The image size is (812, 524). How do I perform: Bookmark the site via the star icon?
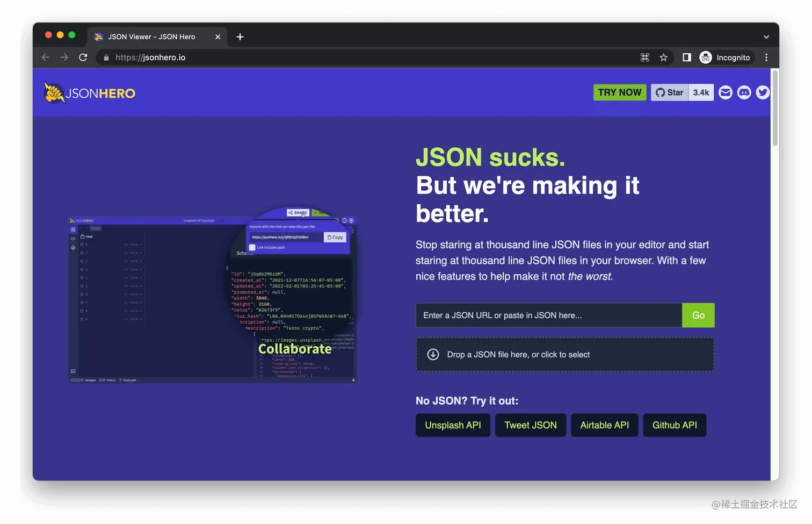(x=664, y=57)
